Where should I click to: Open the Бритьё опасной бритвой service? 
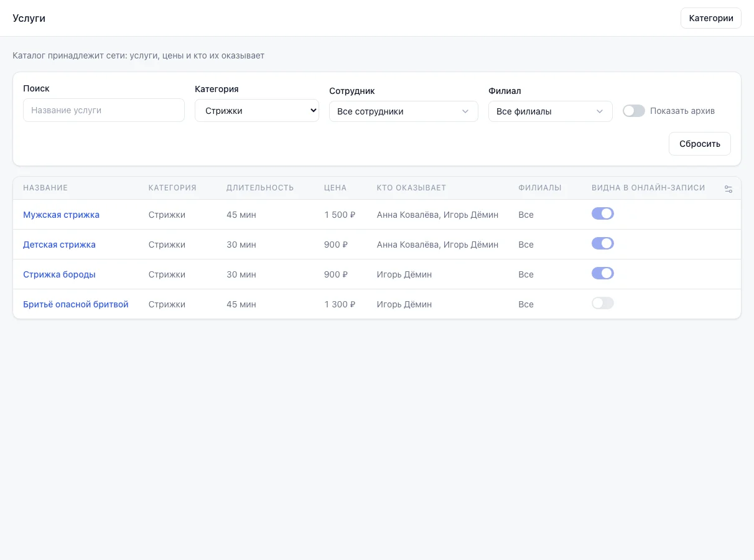76,304
